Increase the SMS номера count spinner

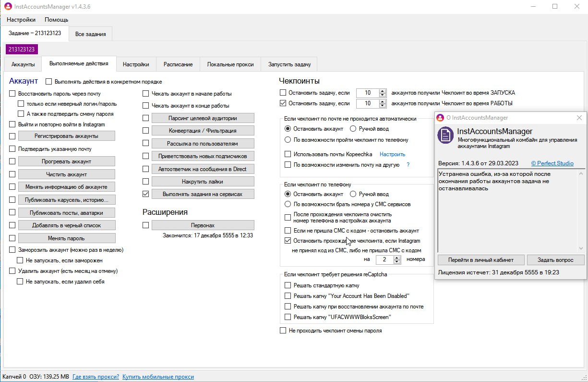[397, 257]
